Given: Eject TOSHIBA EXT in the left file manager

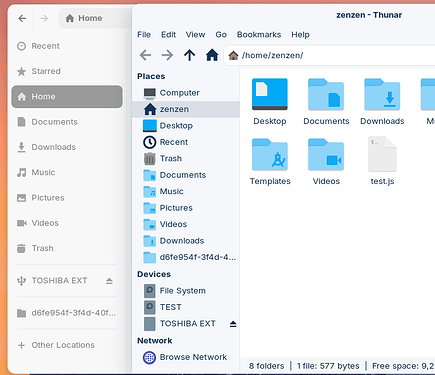Looking at the screenshot, I should pyautogui.click(x=109, y=281).
